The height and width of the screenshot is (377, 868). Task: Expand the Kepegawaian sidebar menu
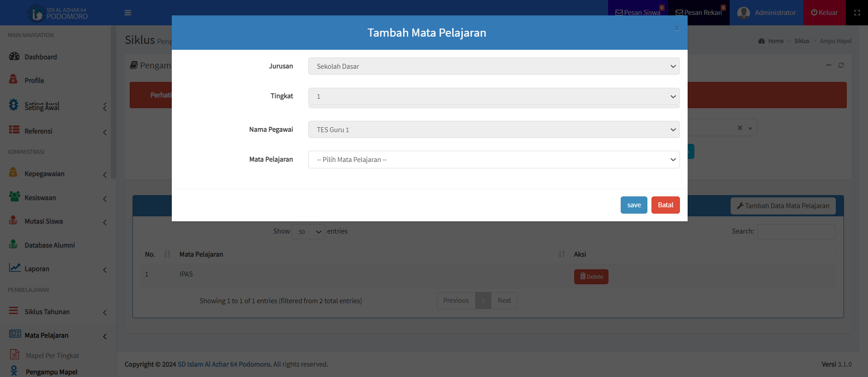tap(44, 174)
